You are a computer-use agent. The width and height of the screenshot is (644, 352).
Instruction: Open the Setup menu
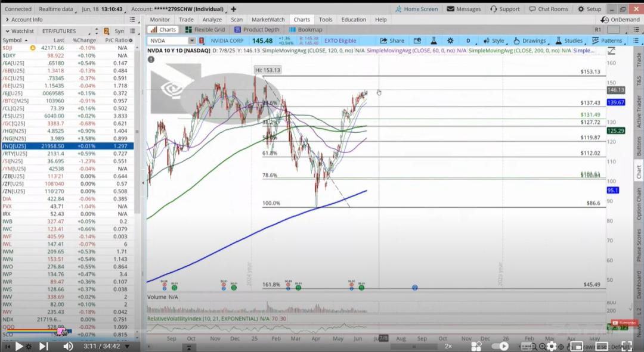[589, 9]
